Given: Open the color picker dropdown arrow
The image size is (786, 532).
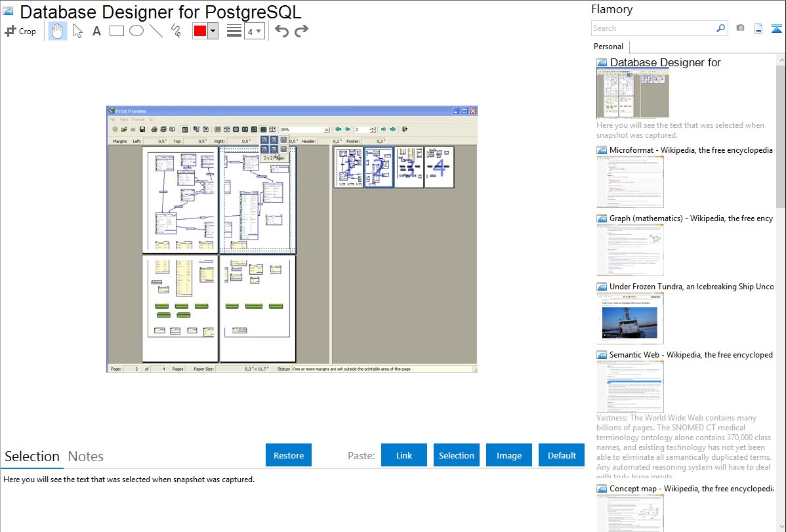Looking at the screenshot, I should [x=213, y=31].
